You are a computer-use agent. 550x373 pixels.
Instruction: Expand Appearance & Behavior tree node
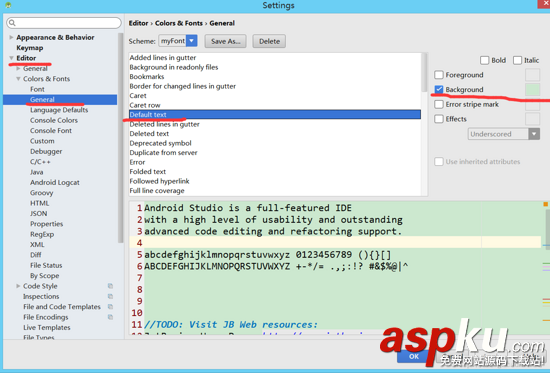coord(11,37)
